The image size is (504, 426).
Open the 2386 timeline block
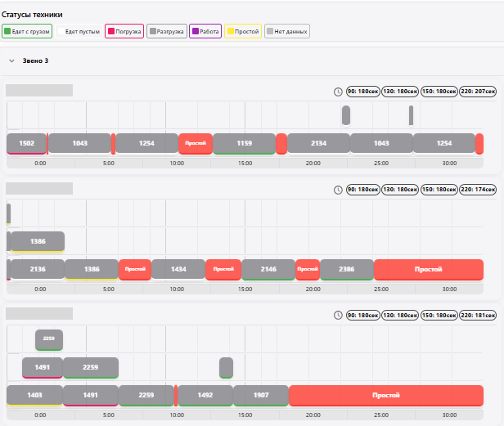(x=347, y=269)
